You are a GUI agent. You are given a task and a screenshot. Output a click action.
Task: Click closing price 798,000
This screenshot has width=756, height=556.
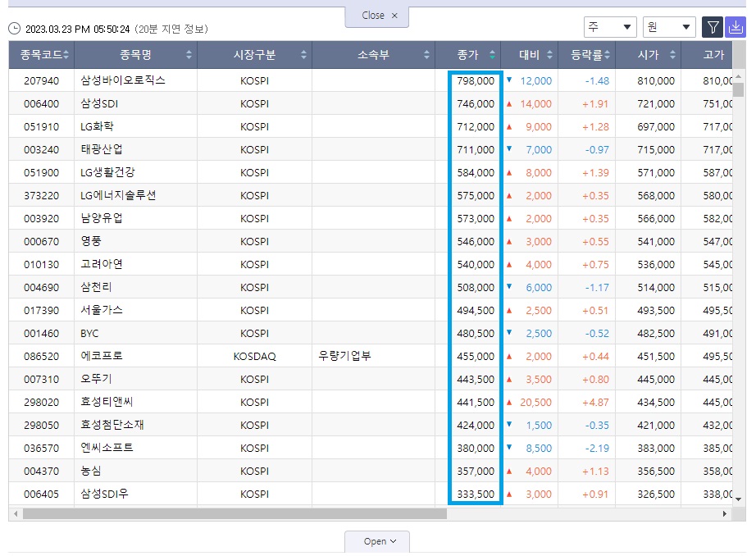pos(476,81)
